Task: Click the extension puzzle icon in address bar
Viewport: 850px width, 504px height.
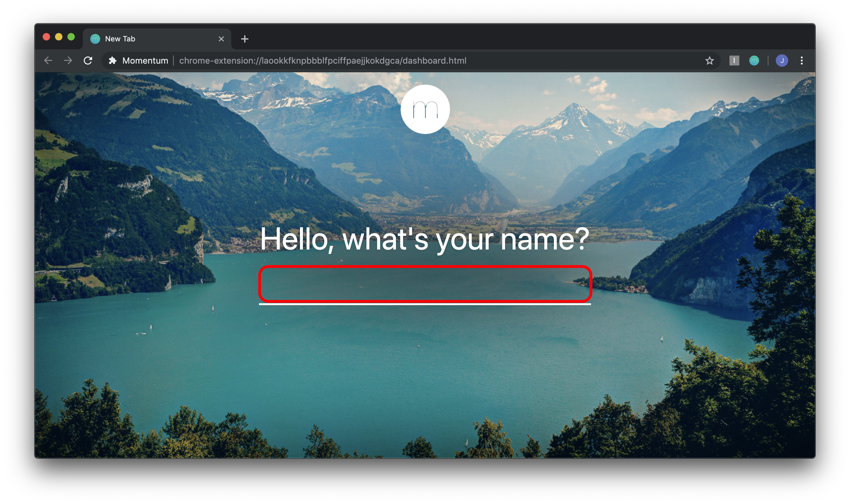Action: (x=113, y=61)
